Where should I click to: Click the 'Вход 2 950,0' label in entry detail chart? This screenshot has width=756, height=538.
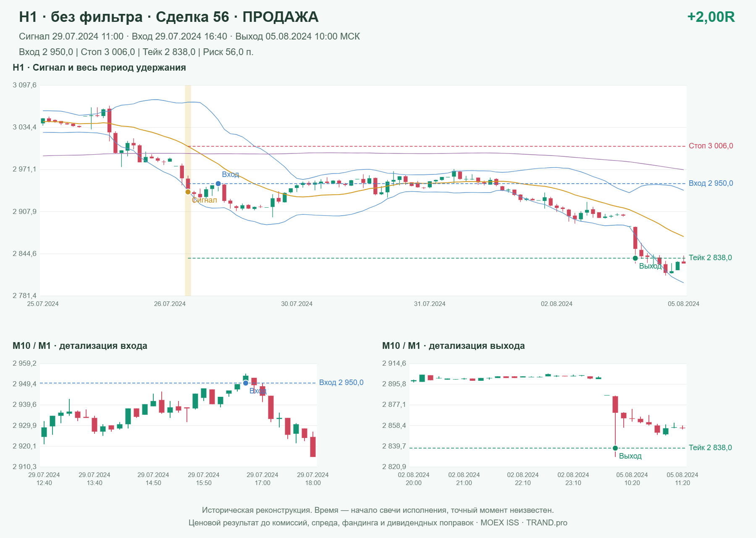341,382
